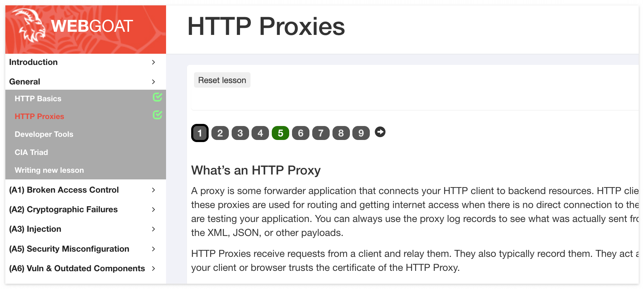
Task: Expand the (A3) Injection category
Action: tap(153, 229)
